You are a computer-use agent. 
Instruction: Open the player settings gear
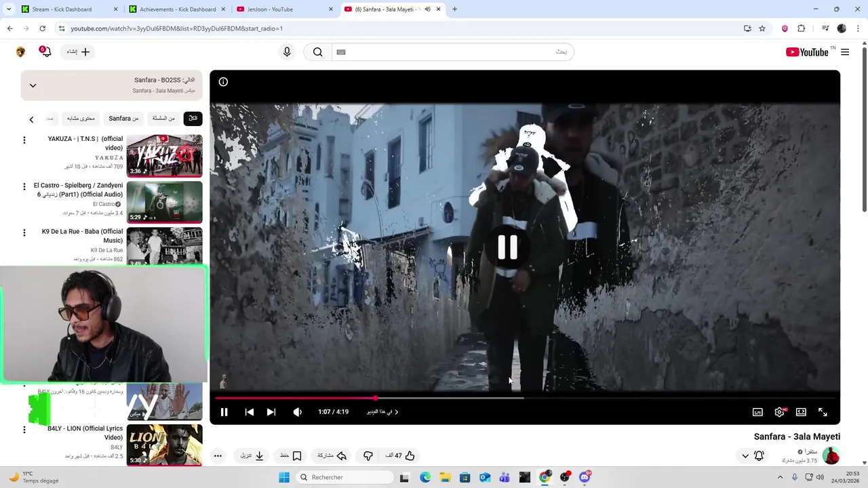tap(779, 412)
